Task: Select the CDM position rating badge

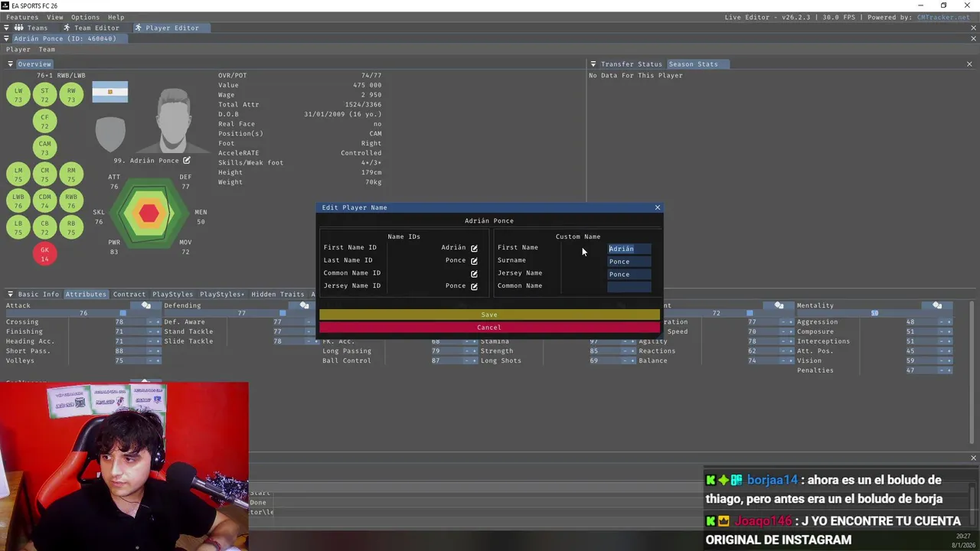Action: click(x=44, y=201)
